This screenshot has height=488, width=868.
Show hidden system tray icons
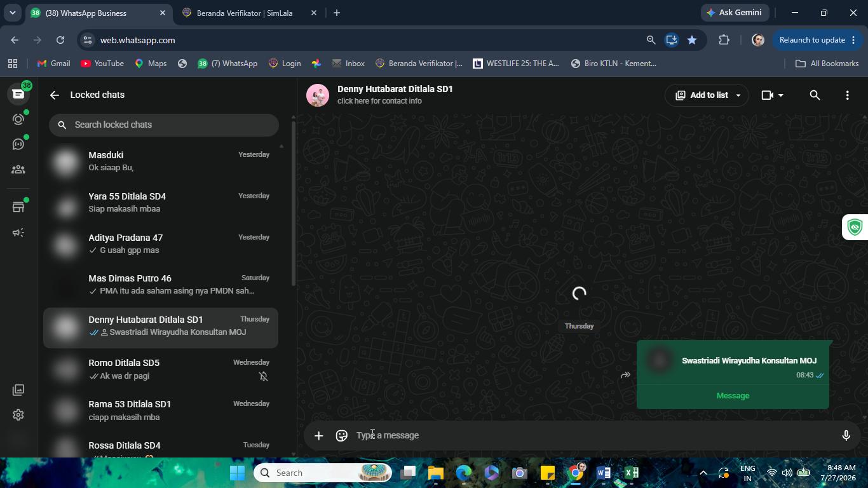pyautogui.click(x=703, y=473)
